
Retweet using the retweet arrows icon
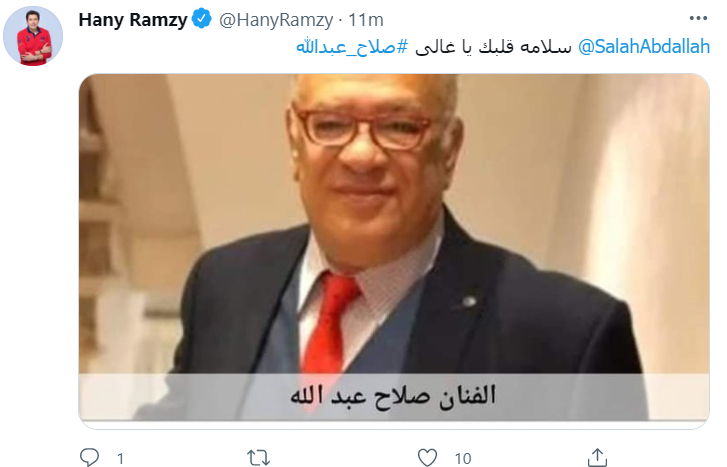click(x=258, y=458)
